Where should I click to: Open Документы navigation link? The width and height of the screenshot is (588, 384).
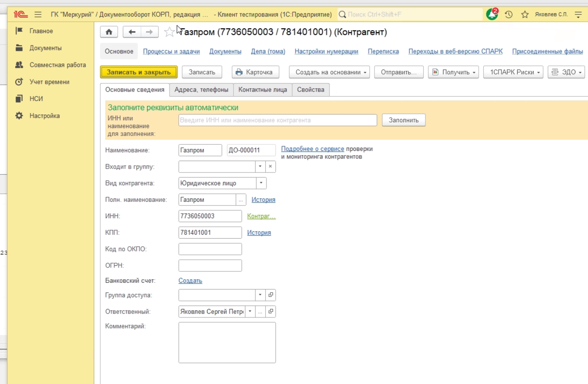click(225, 51)
